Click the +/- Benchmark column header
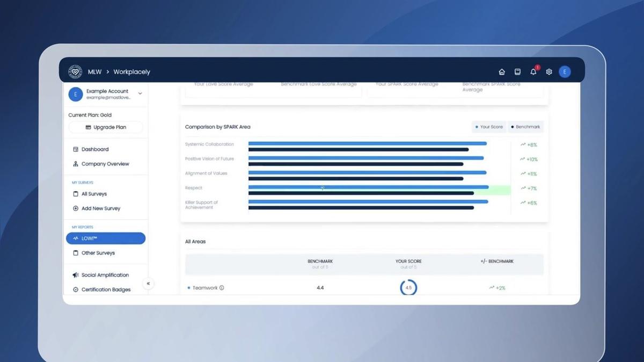The height and width of the screenshot is (362, 644). tap(497, 262)
